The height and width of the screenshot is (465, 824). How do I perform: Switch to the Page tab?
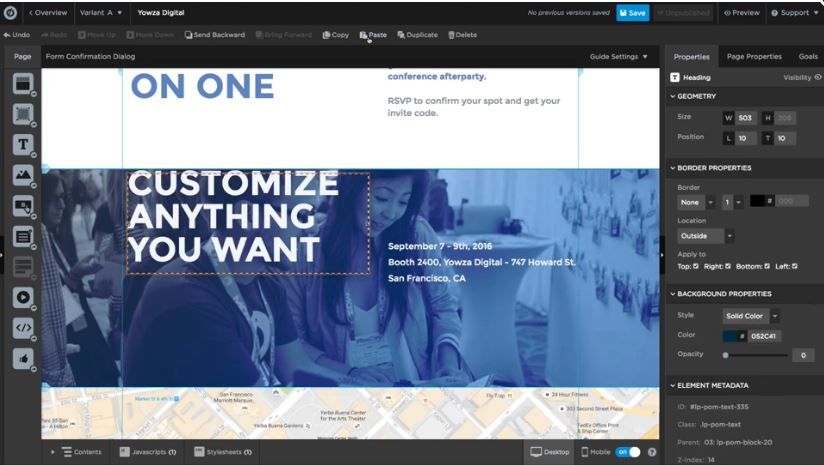coord(23,56)
